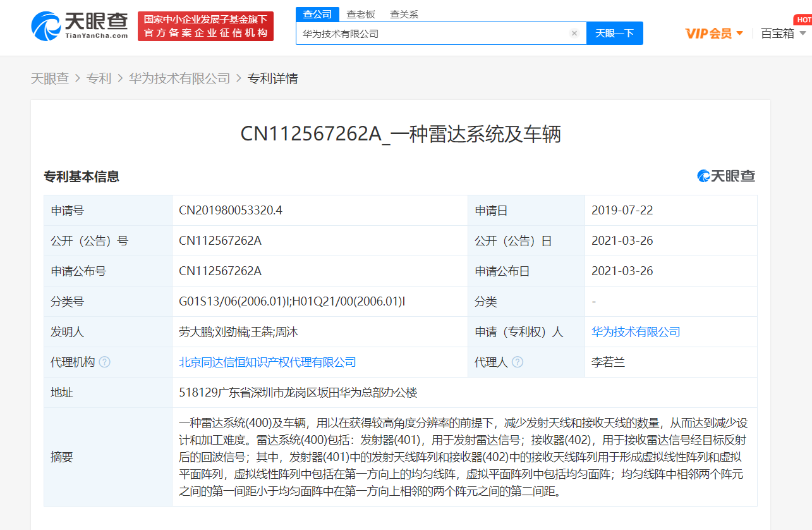Click inside the company search input field
812x530 pixels.
click(x=436, y=33)
